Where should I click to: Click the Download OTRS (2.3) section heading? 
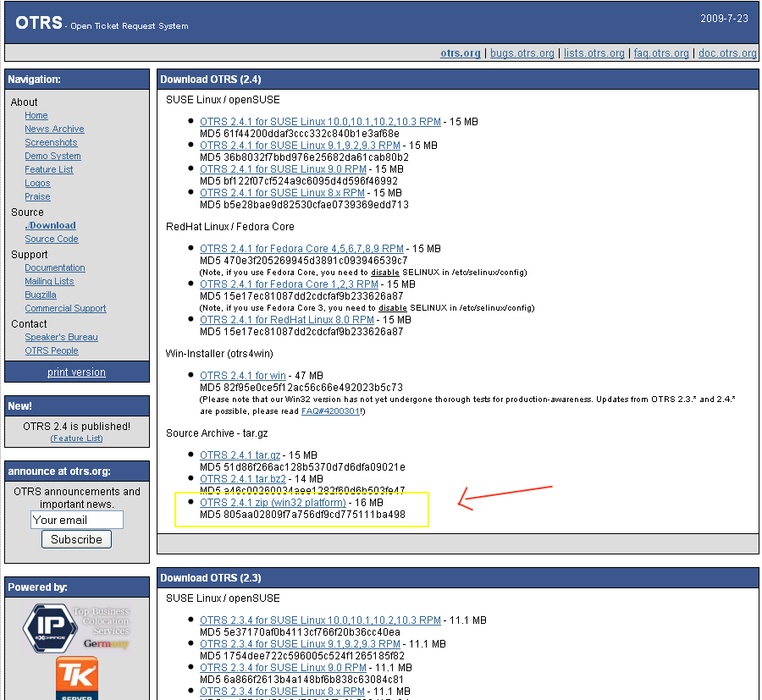pyautogui.click(x=211, y=578)
